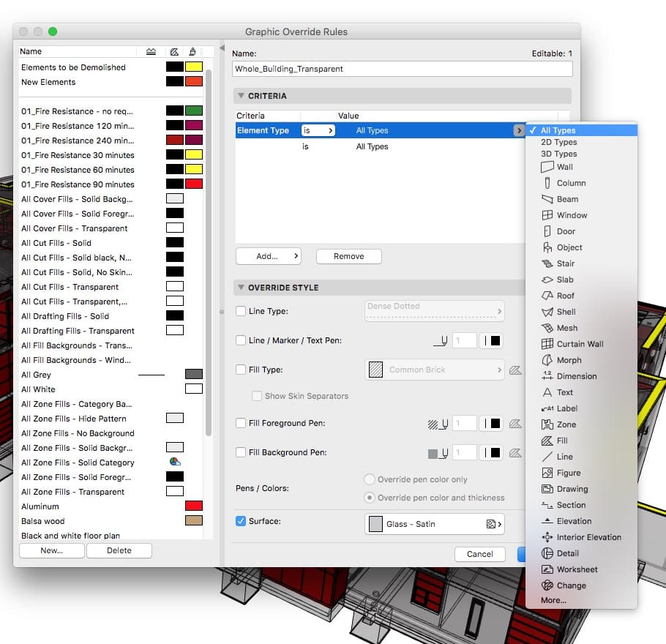666x644 pixels.
Task: Choose Figure icon in element type list
Action: click(x=547, y=473)
